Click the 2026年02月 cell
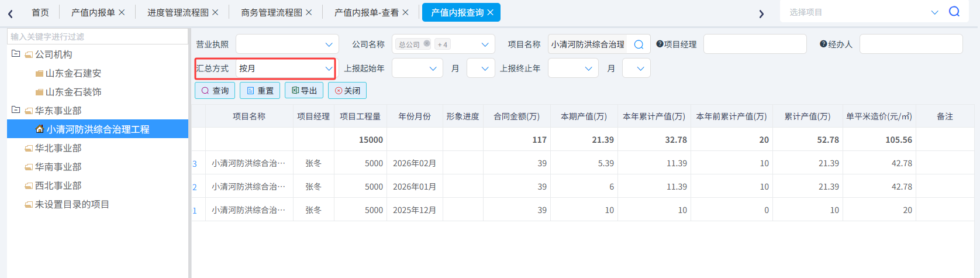 [x=415, y=163]
